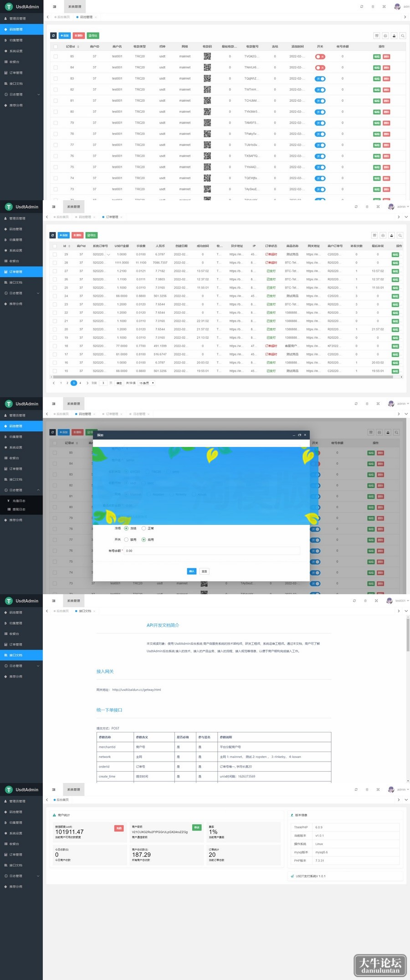Click the 重置 button in the 添加 dialog
The height and width of the screenshot is (980, 410).
coord(204,571)
